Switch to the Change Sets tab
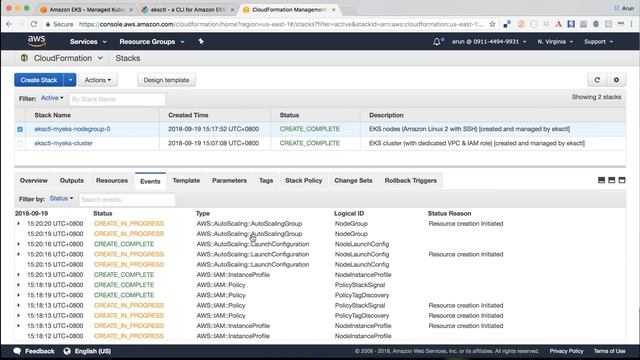The width and height of the screenshot is (640, 360). pyautogui.click(x=353, y=180)
